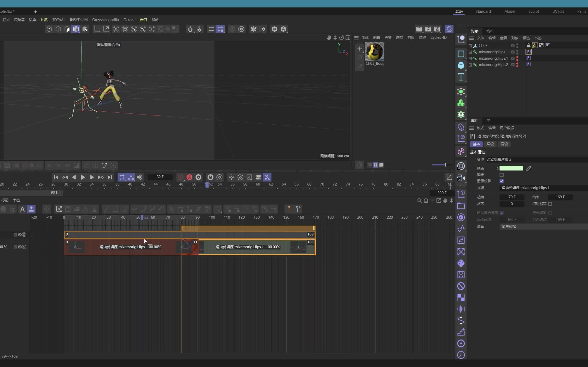
Task: Switch to the Sculpt layout
Action: click(533, 11)
